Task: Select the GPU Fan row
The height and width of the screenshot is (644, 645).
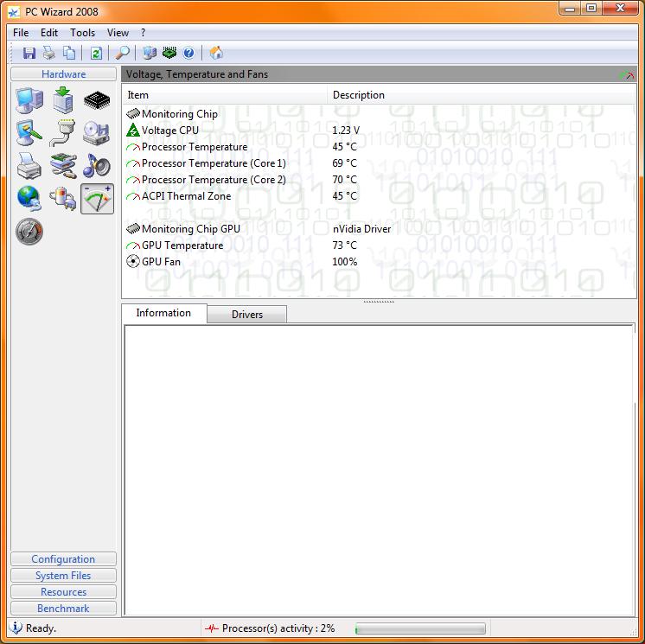Action: 379,262
